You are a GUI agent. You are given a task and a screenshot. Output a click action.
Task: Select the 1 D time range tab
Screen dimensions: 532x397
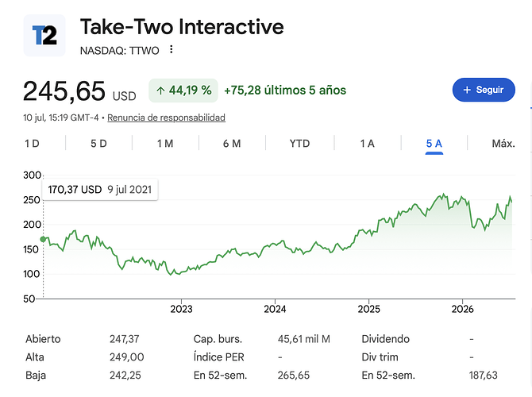[x=33, y=144]
